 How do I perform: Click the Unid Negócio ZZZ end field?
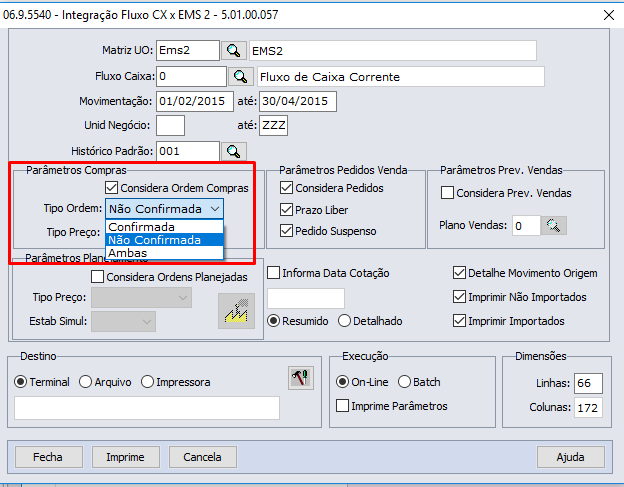(x=273, y=125)
